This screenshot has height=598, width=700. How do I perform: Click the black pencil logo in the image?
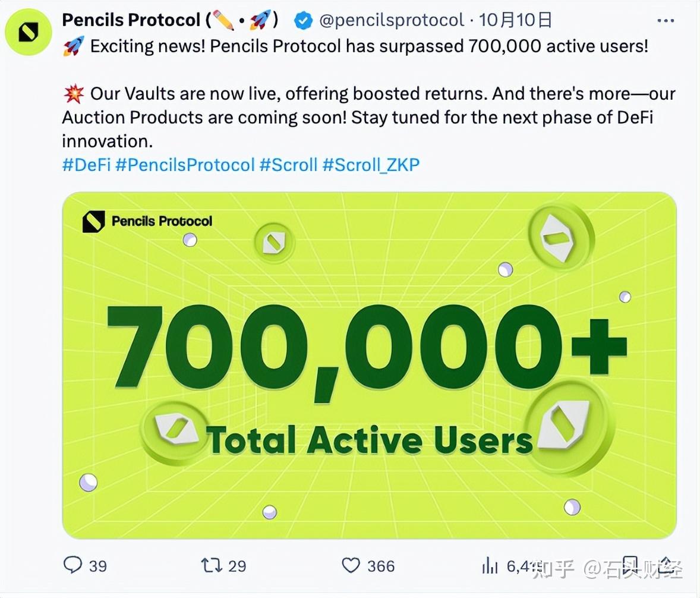tap(92, 221)
